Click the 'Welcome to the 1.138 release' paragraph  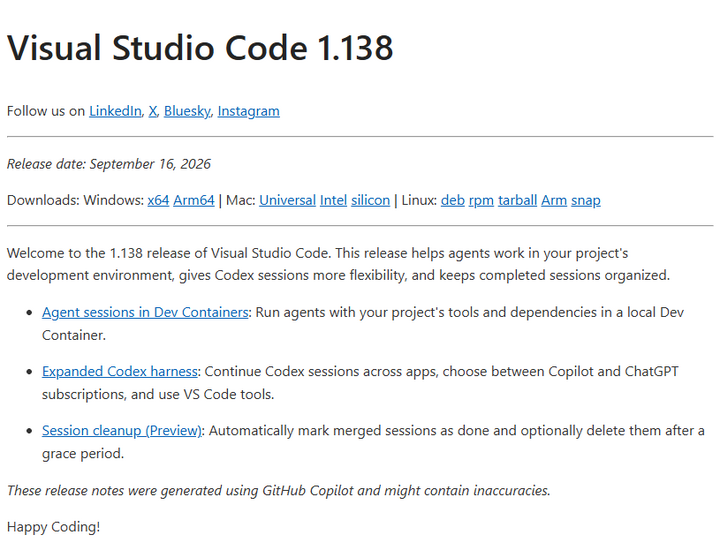coord(338,264)
